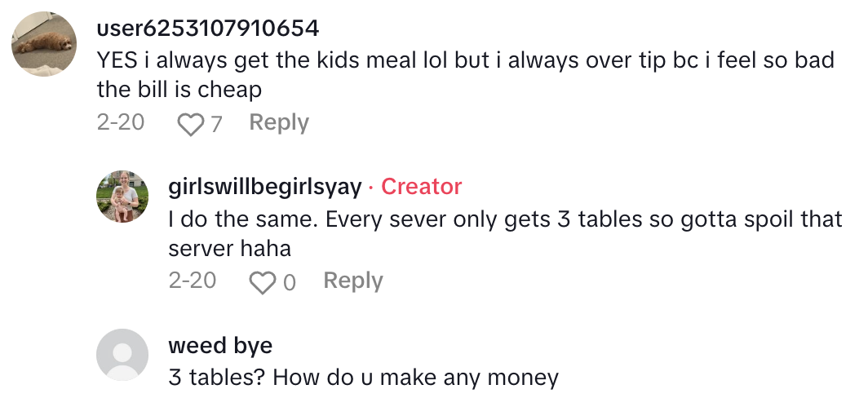Select the "3 tables? How do u" comment
This screenshot has width=868, height=398.
coord(363,378)
